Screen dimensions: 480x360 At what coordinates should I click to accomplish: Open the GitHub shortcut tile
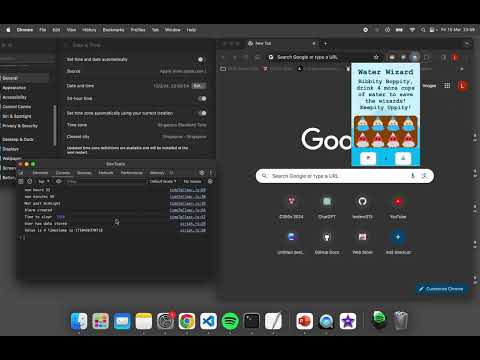[362, 207]
